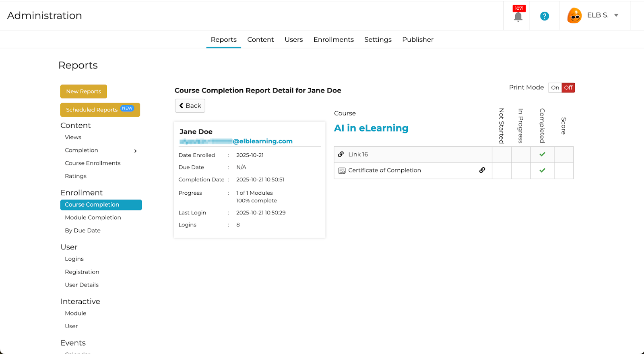Click the green checkmark in Certificate row

click(542, 171)
